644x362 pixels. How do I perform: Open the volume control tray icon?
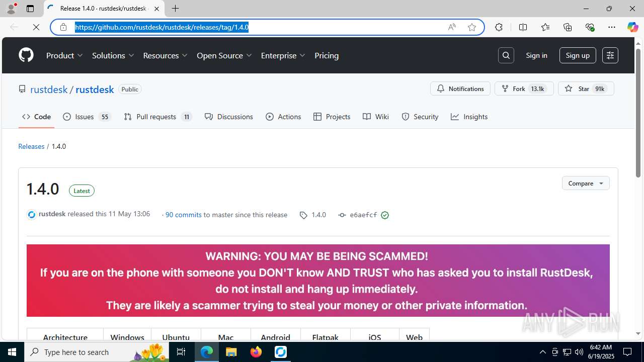click(579, 352)
